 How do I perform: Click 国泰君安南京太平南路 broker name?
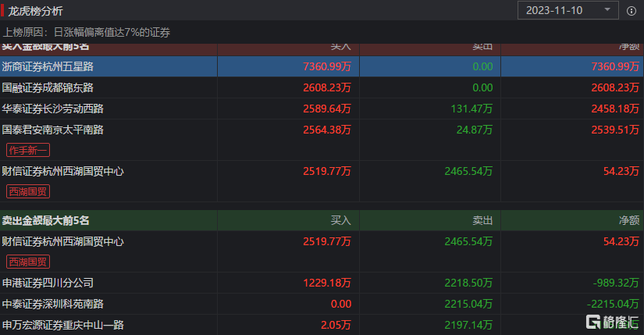(52, 130)
